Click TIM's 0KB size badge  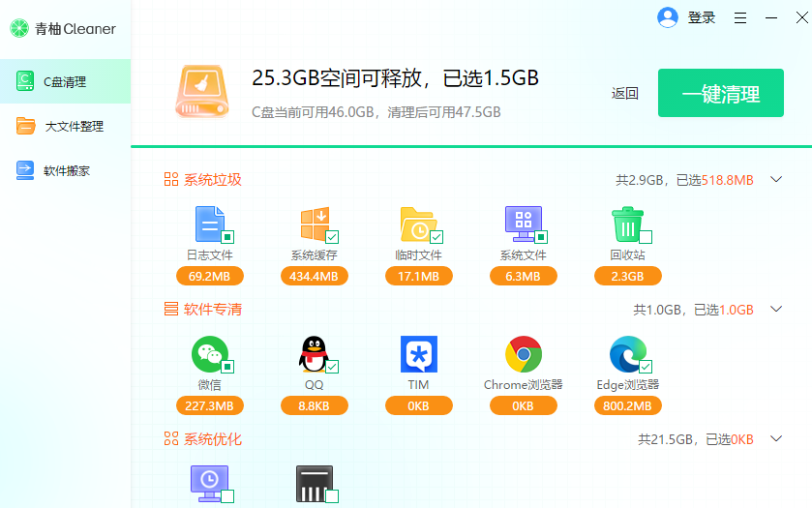tap(419, 405)
